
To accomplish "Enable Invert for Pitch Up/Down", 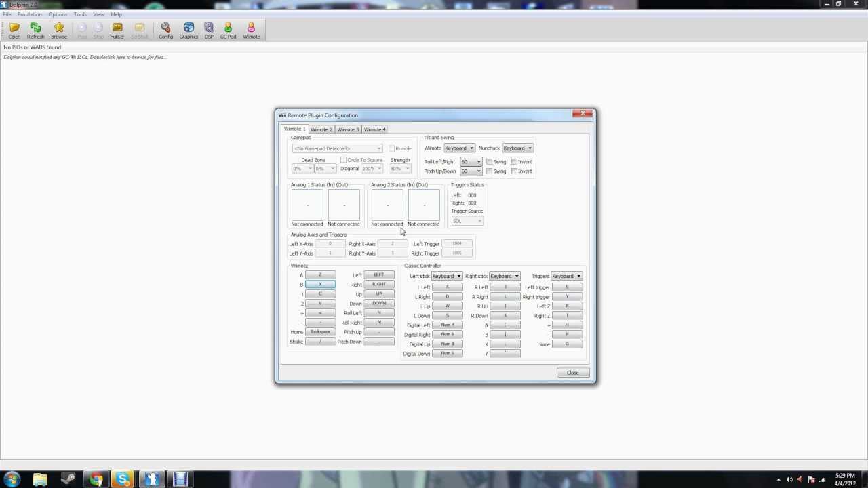I will pyautogui.click(x=514, y=171).
